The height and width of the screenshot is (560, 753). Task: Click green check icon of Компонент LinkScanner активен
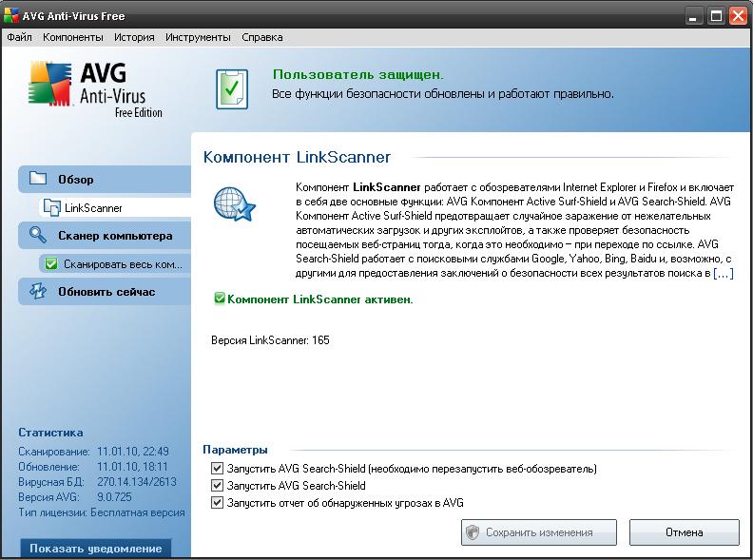220,299
